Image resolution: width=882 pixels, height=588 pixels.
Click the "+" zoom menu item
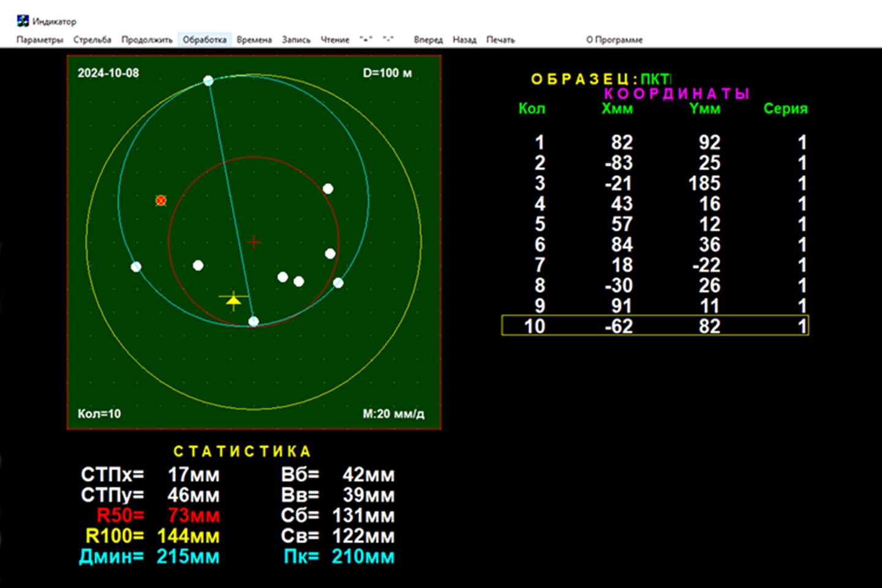(x=366, y=39)
